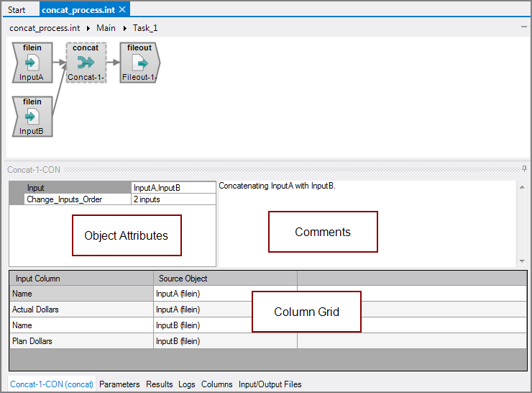Select the InputA filein node icon
Image resolution: width=532 pixels, height=393 pixels.
point(31,63)
